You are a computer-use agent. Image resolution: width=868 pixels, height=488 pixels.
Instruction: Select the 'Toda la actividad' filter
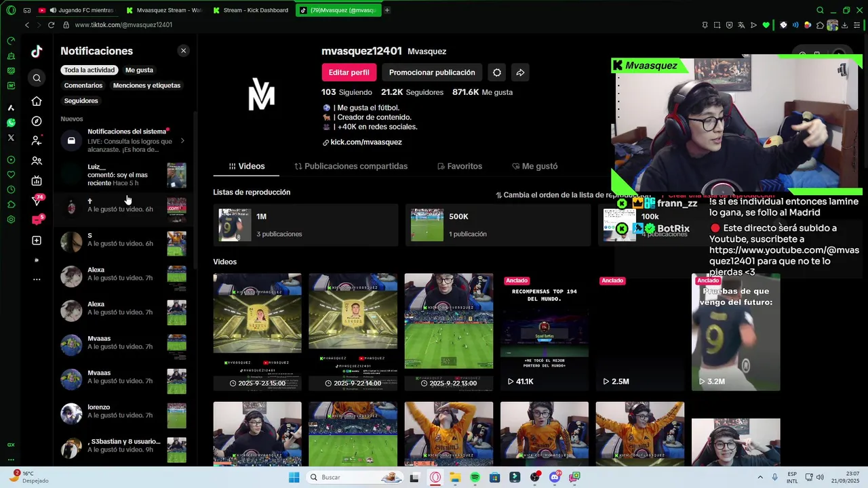90,70
